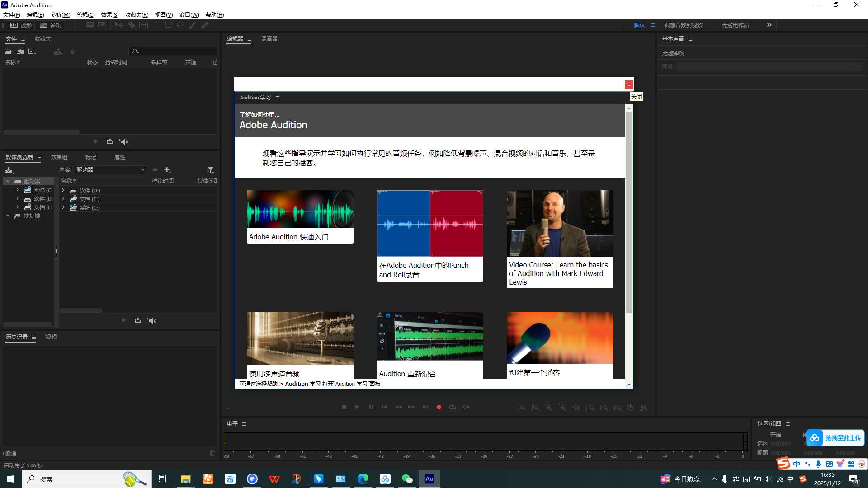Expand 系统 (C:) in left drive tree
The width and height of the screenshot is (868, 488).
(17, 190)
